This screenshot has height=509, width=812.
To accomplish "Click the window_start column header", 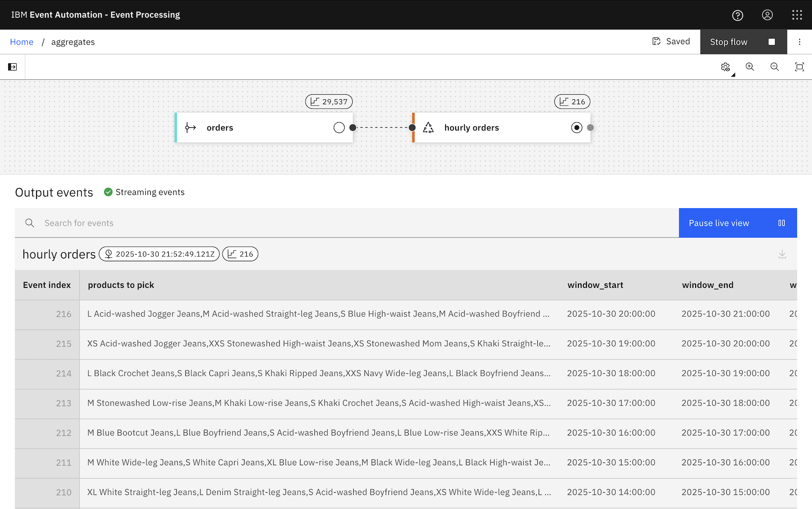I will click(x=595, y=285).
